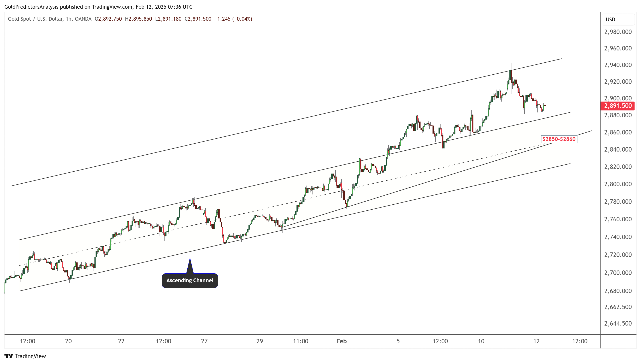Click the 2,940.000 price scale label
This screenshot has height=364, width=641.
(618, 65)
